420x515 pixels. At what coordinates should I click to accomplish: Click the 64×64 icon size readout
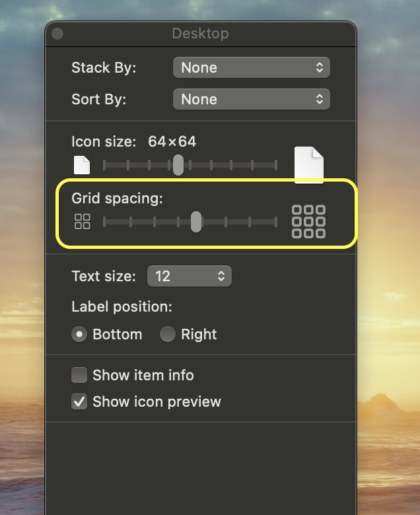tap(172, 141)
